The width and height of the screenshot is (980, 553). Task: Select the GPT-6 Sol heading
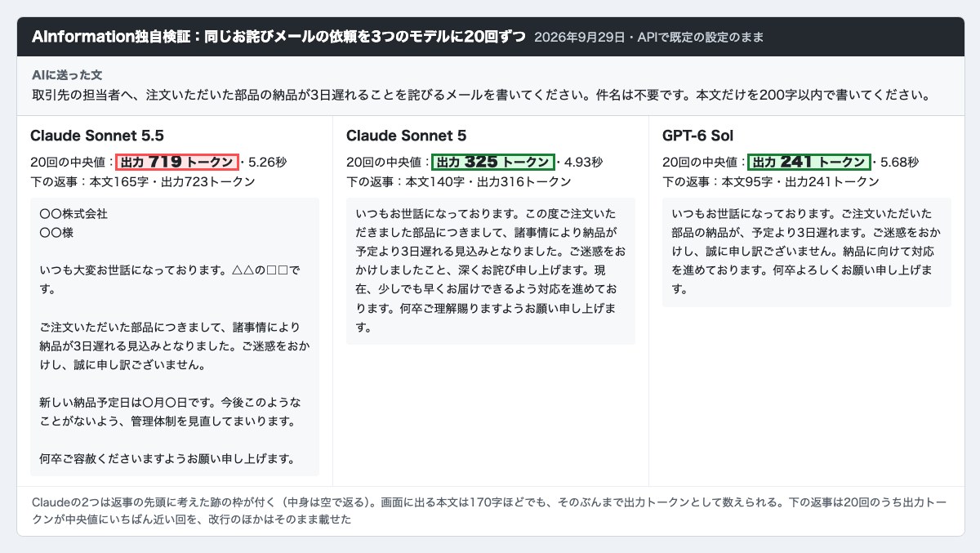(697, 136)
